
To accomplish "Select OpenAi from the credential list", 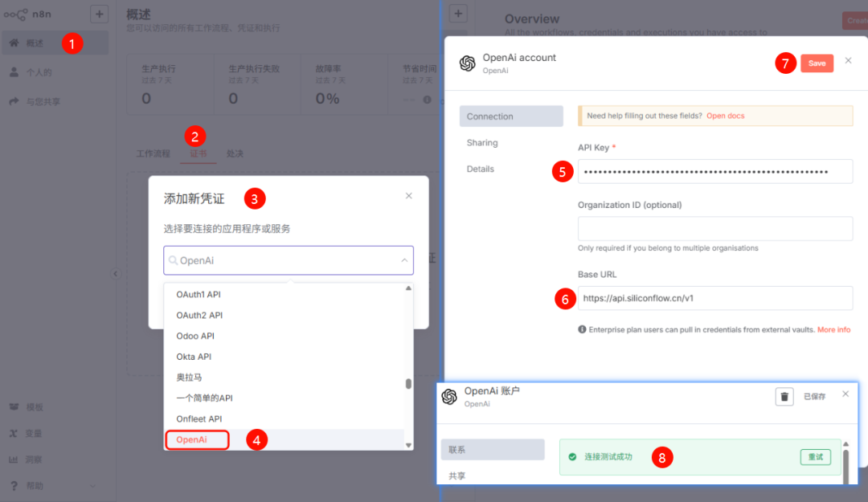I will 284,439.
